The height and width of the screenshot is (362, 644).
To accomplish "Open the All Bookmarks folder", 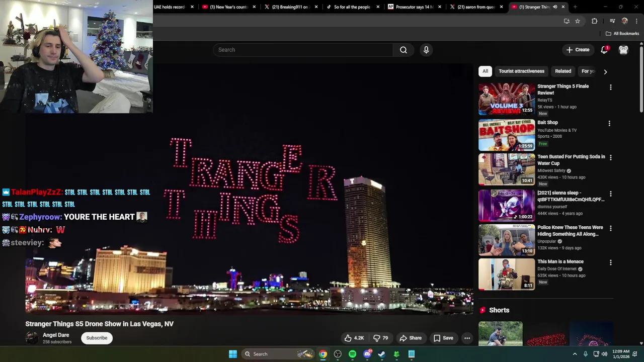I will pyautogui.click(x=622, y=34).
